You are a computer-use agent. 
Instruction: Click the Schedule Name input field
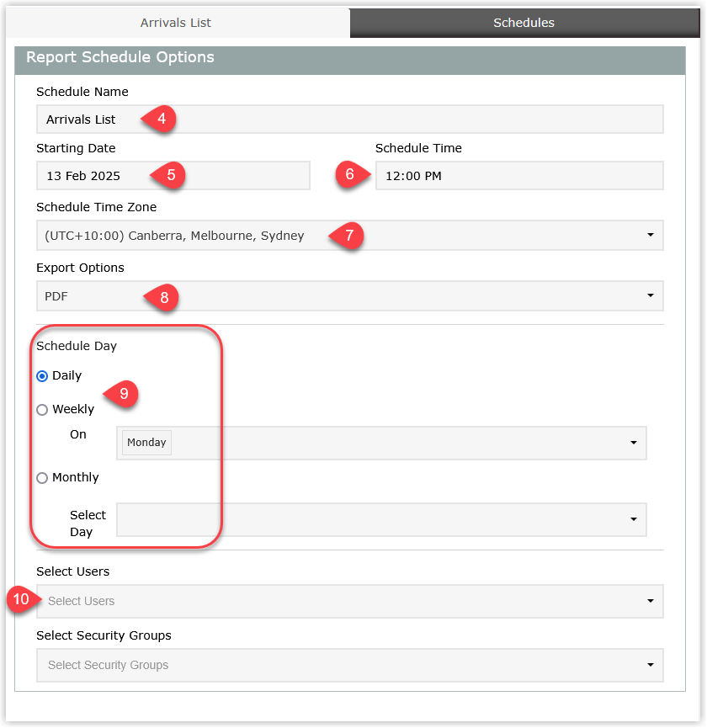[350, 120]
